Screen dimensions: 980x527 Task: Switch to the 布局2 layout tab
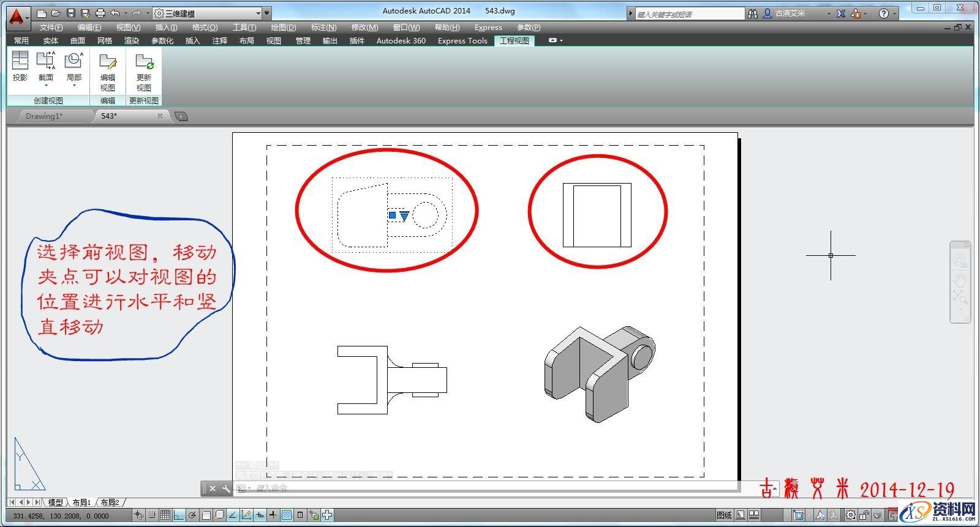[110, 503]
